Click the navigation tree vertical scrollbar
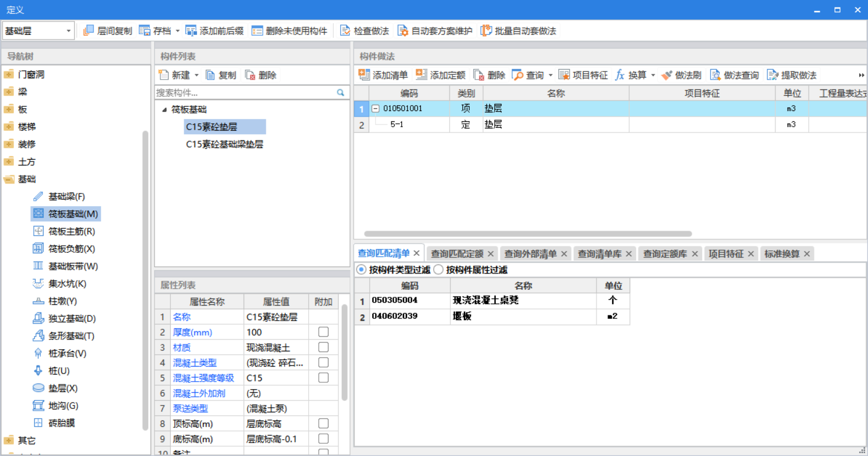Image resolution: width=868 pixels, height=456 pixels. tap(145, 281)
